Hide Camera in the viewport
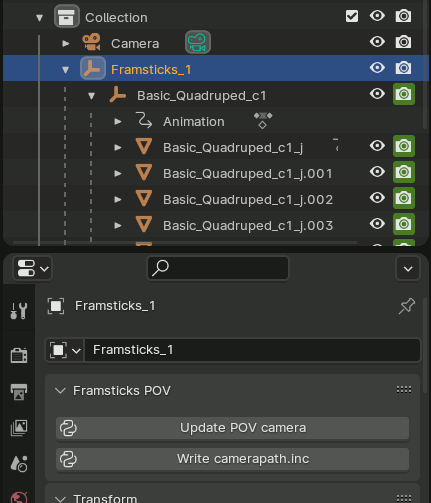 (377, 42)
